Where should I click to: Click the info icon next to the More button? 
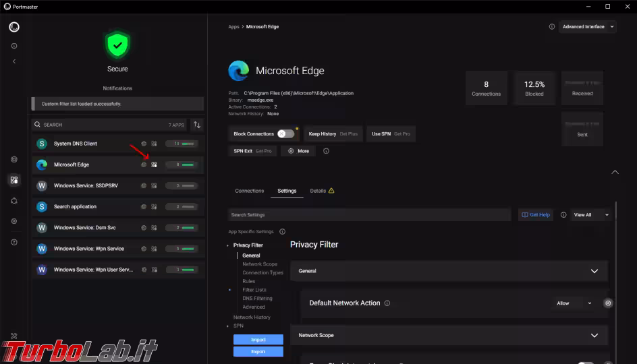326,151
